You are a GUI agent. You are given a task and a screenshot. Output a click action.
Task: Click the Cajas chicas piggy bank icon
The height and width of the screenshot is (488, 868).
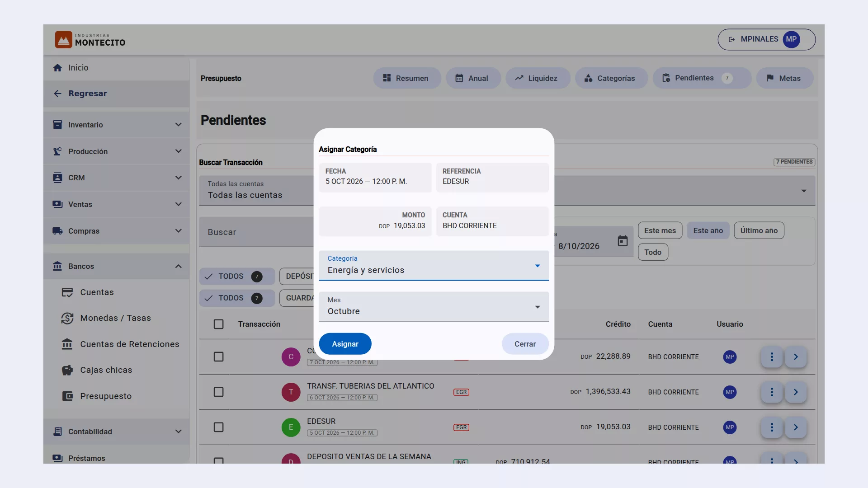coord(67,370)
